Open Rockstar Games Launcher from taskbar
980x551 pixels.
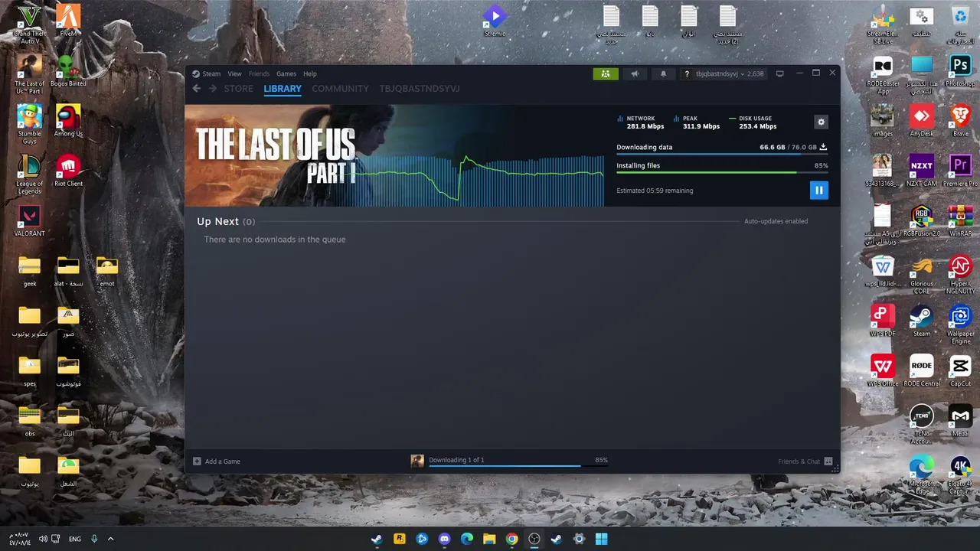399,539
